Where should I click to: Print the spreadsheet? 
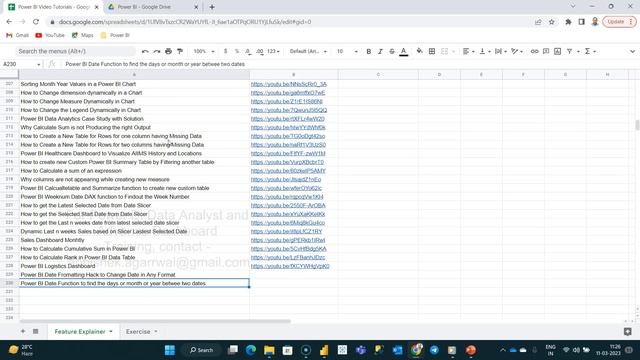168,51
